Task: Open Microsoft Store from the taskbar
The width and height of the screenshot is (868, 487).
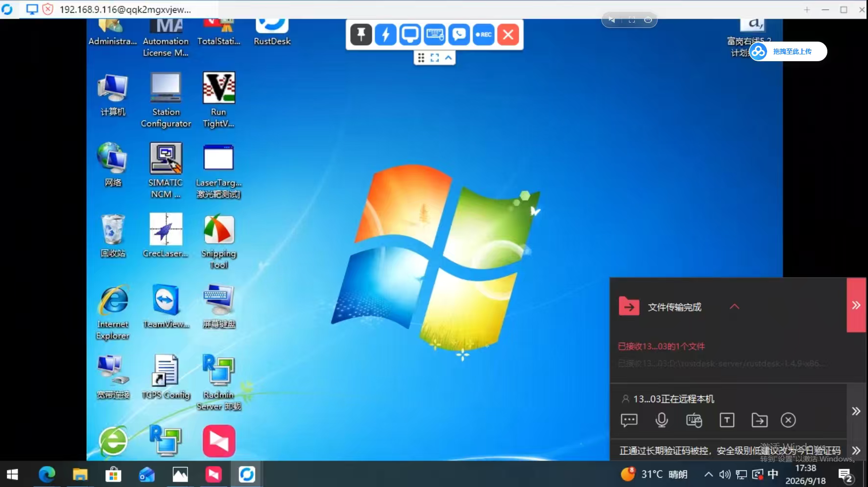Action: point(114,474)
